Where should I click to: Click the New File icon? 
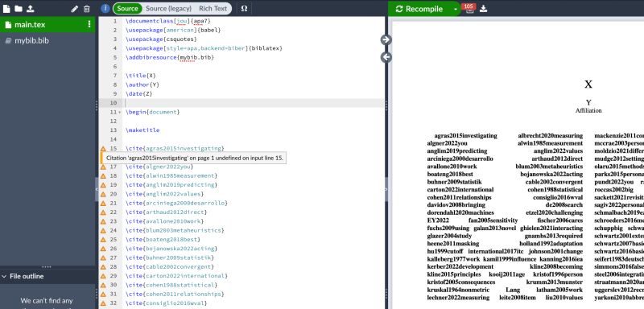(6, 9)
